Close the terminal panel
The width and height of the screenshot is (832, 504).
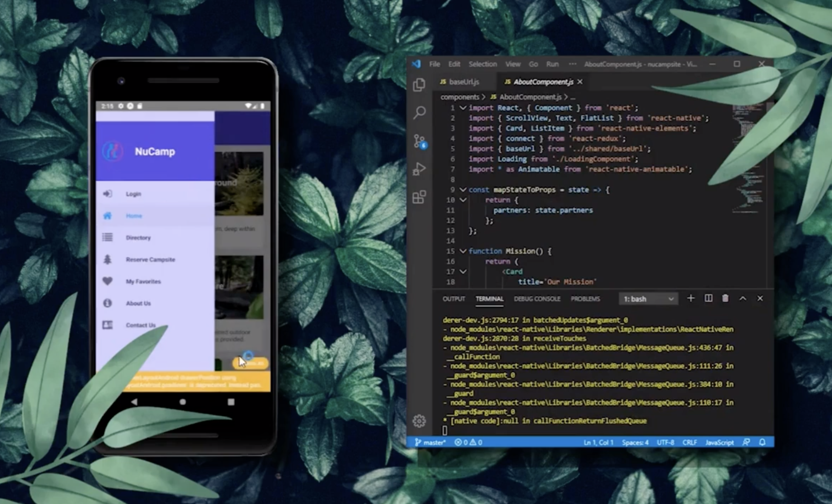tap(760, 298)
